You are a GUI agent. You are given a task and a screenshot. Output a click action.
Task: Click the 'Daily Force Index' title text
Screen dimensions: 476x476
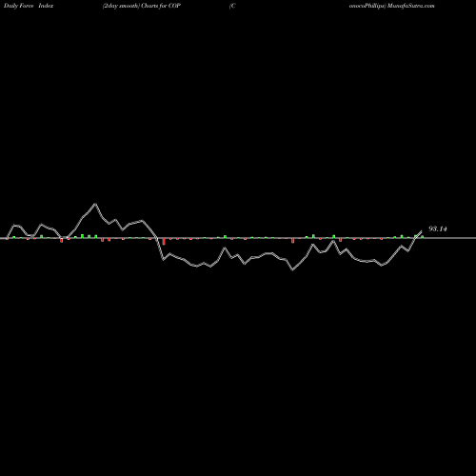29,6
